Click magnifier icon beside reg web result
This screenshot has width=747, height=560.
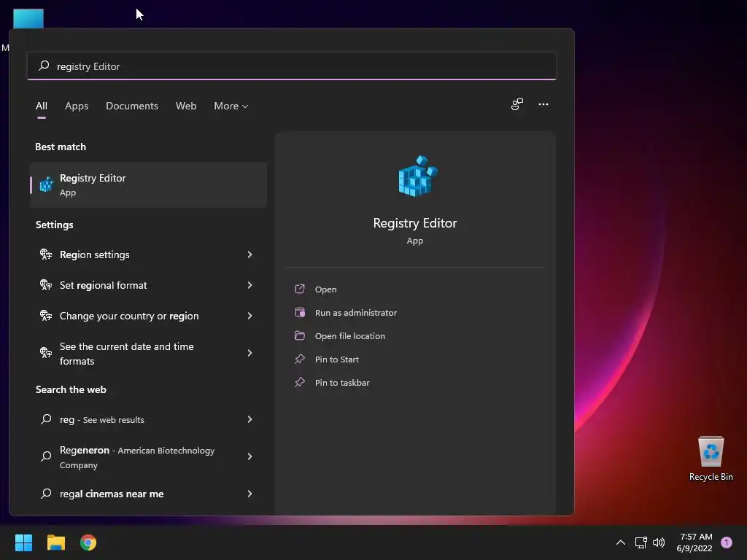[46, 419]
